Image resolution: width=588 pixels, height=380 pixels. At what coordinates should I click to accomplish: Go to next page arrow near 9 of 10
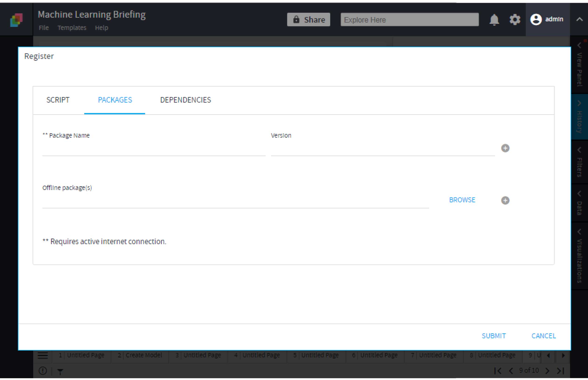click(x=547, y=370)
